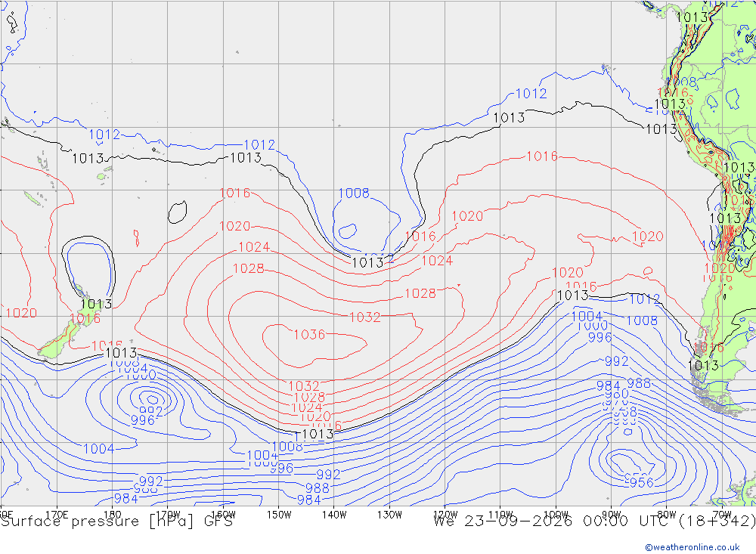The width and height of the screenshot is (756, 554).
Task: Click the 100W longitude axis label
Action: pos(556,515)
